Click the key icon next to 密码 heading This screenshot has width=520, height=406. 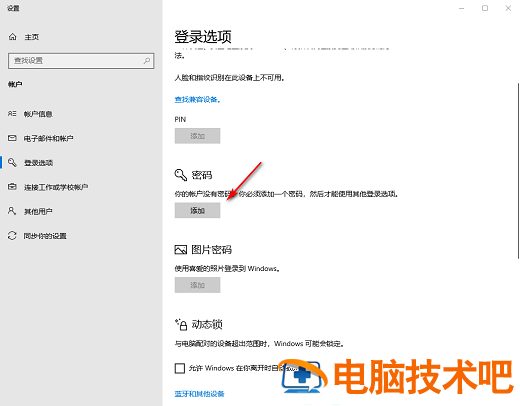pyautogui.click(x=181, y=175)
